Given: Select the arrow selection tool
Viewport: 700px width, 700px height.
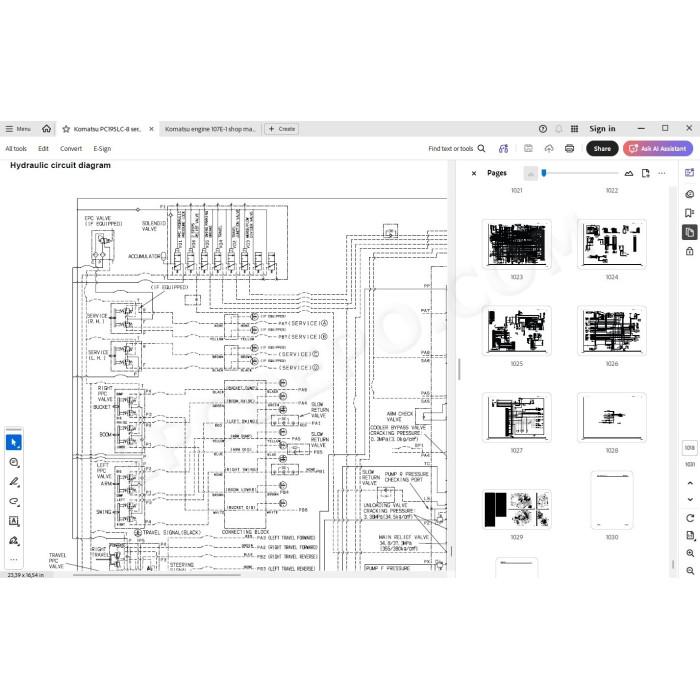Looking at the screenshot, I should pos(13,442).
